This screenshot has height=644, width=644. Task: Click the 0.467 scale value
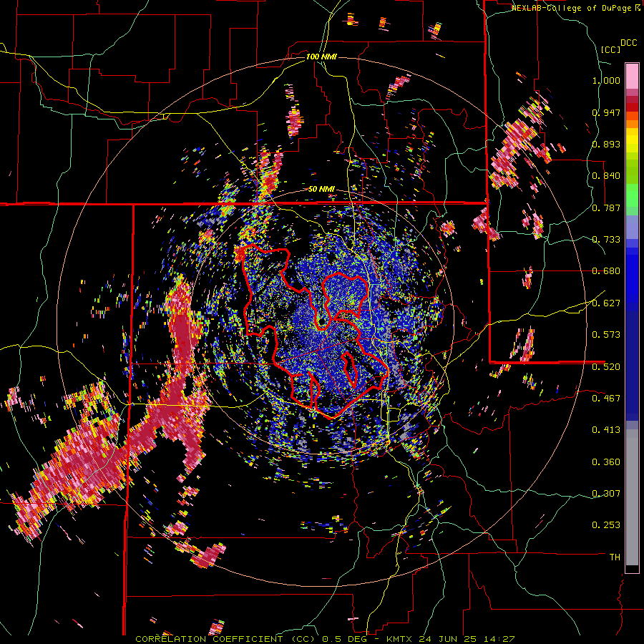[x=606, y=398]
